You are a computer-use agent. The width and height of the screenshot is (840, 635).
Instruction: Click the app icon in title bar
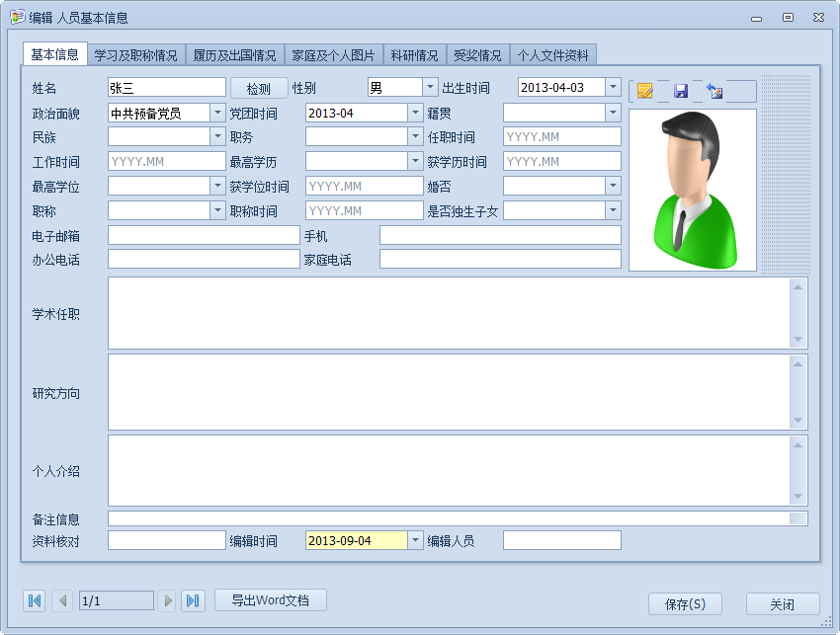click(17, 17)
